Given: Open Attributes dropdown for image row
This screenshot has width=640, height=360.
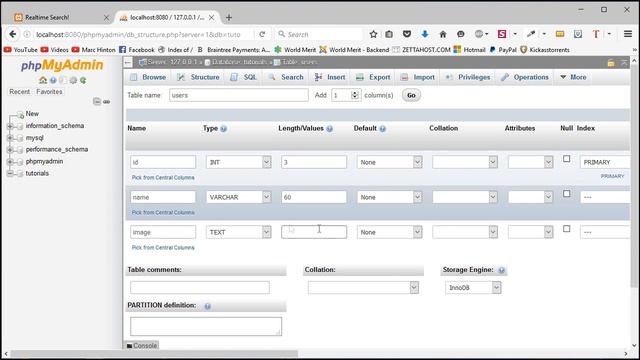Looking at the screenshot, I should [531, 233].
